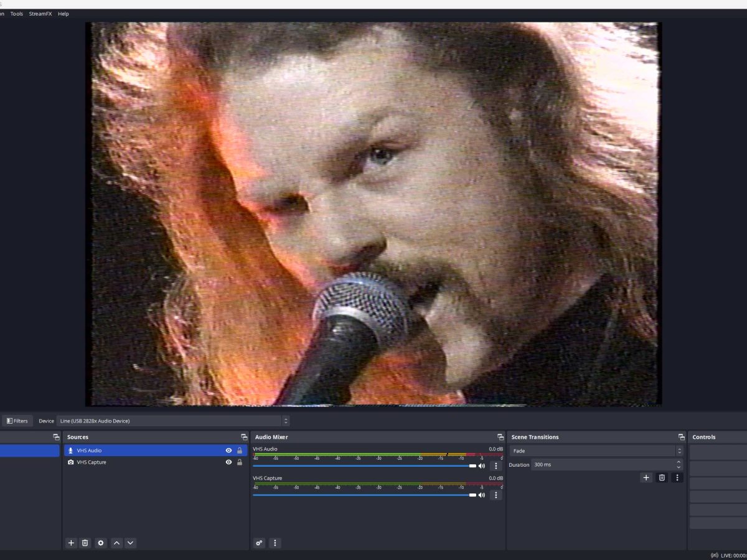Add a new source with plus icon
This screenshot has height=560, width=747.
point(71,543)
